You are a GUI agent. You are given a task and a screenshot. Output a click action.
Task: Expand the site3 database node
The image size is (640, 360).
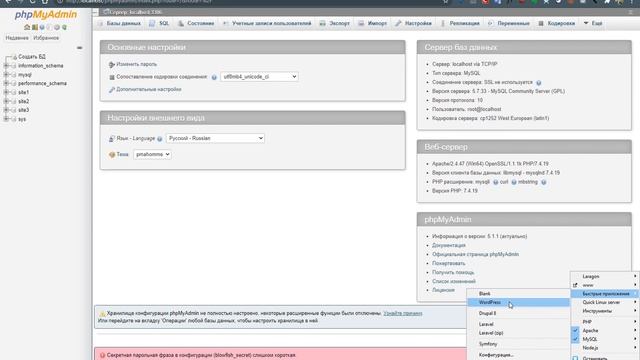point(6,110)
